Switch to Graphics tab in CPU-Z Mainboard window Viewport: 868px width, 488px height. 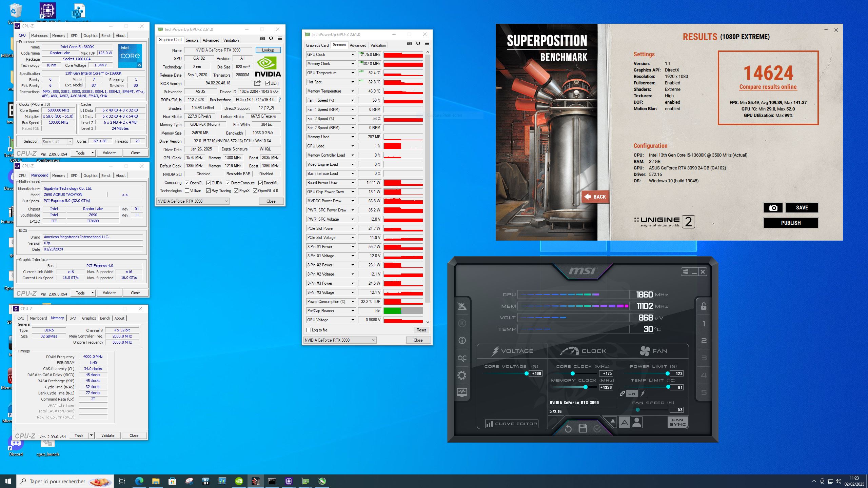coord(90,176)
